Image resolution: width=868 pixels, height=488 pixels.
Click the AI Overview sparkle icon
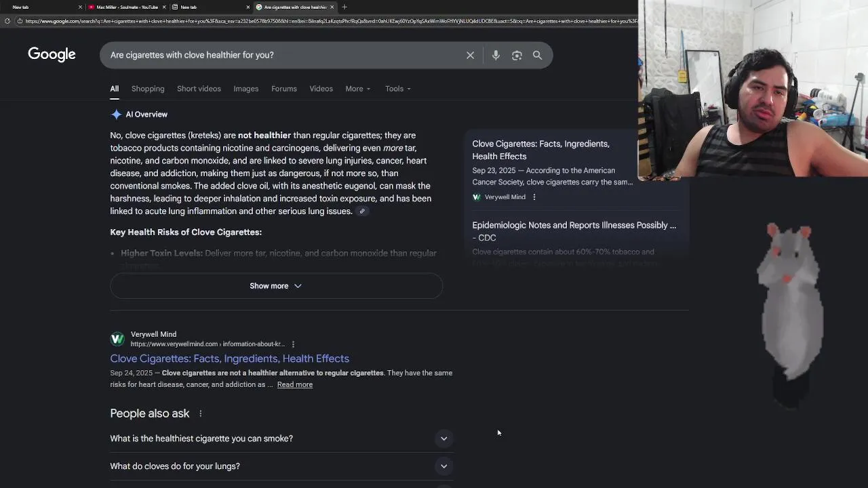pos(117,115)
